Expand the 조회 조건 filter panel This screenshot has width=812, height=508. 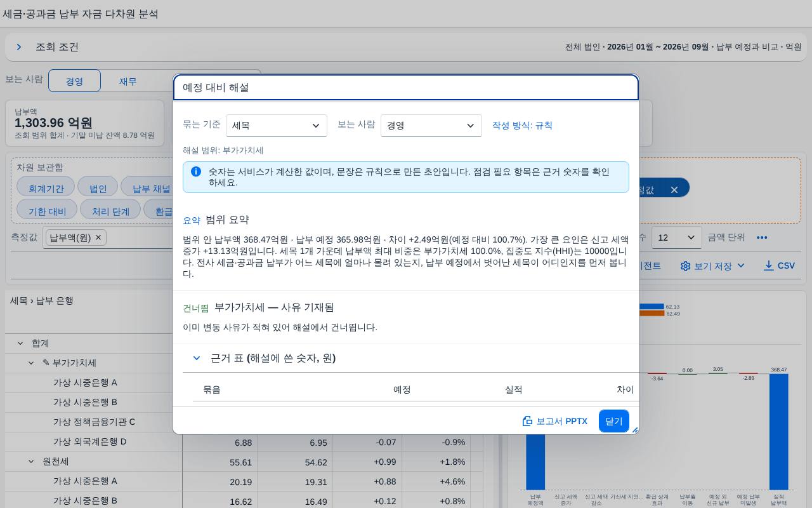point(19,47)
